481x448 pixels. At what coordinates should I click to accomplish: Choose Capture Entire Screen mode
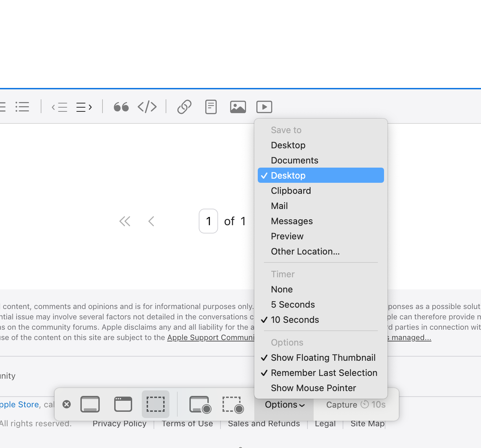point(90,404)
